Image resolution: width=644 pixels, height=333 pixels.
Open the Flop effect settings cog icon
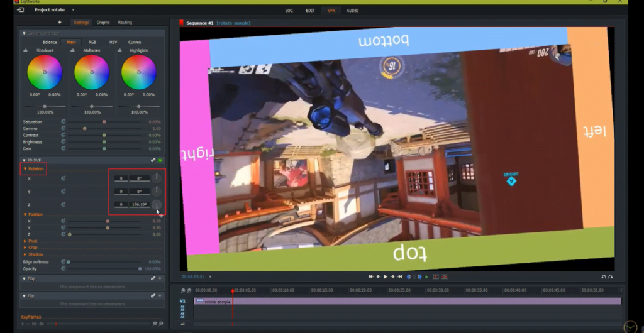point(153,278)
